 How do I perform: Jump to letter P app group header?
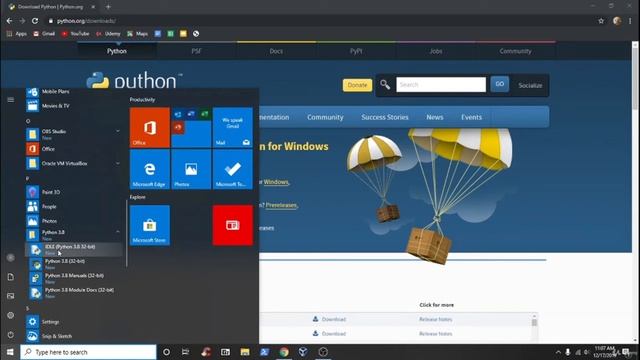click(x=28, y=178)
